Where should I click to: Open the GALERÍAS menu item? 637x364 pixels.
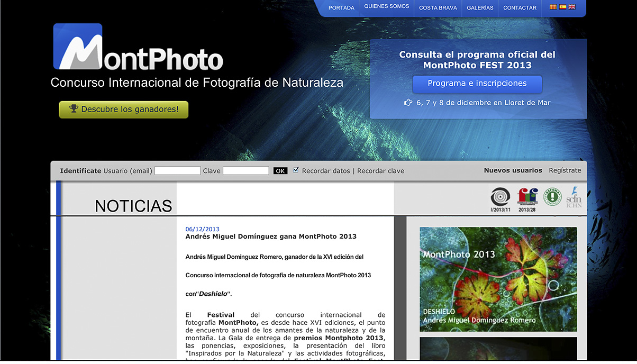pos(480,8)
